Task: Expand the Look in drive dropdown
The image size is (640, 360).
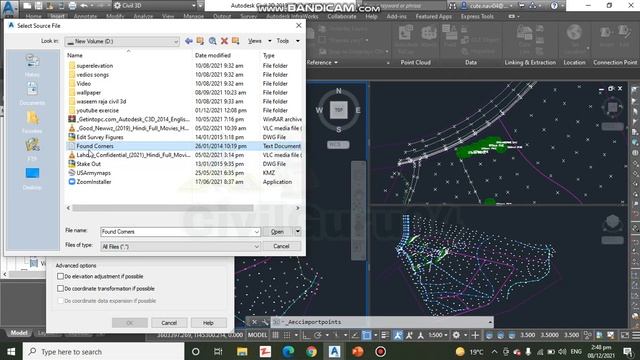Action: (x=176, y=41)
